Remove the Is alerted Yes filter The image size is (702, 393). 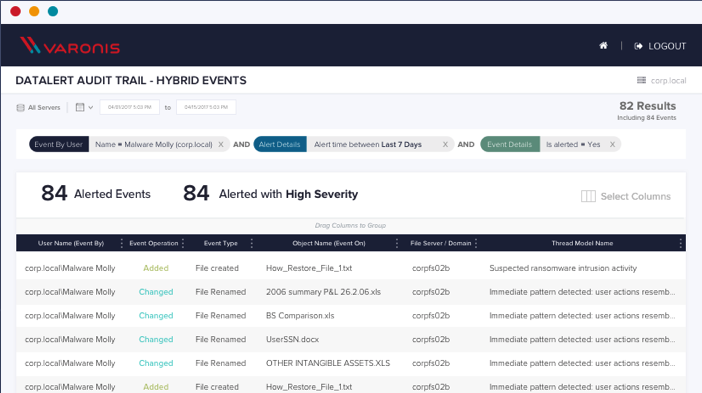612,145
